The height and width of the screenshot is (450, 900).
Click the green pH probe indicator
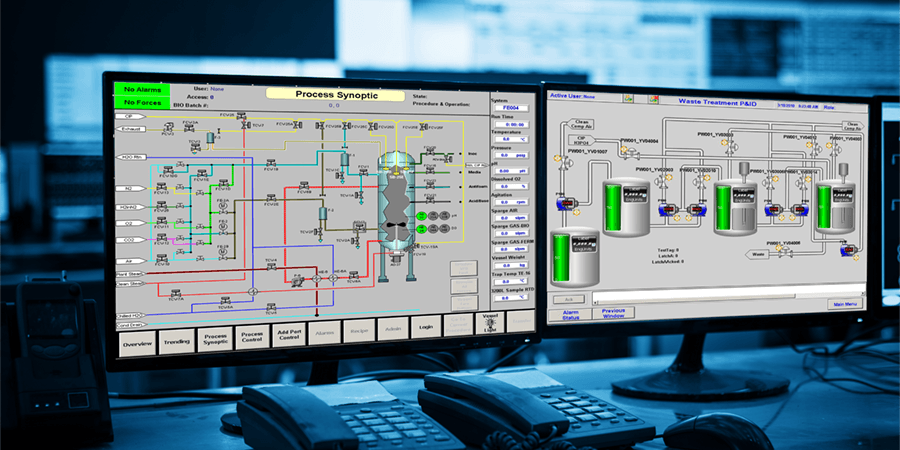pyautogui.click(x=421, y=216)
